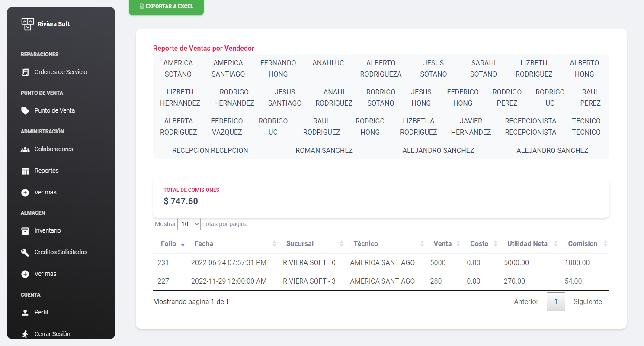Image resolution: width=644 pixels, height=346 pixels.
Task: Open the notas por pagina dropdown
Action: pyautogui.click(x=189, y=224)
